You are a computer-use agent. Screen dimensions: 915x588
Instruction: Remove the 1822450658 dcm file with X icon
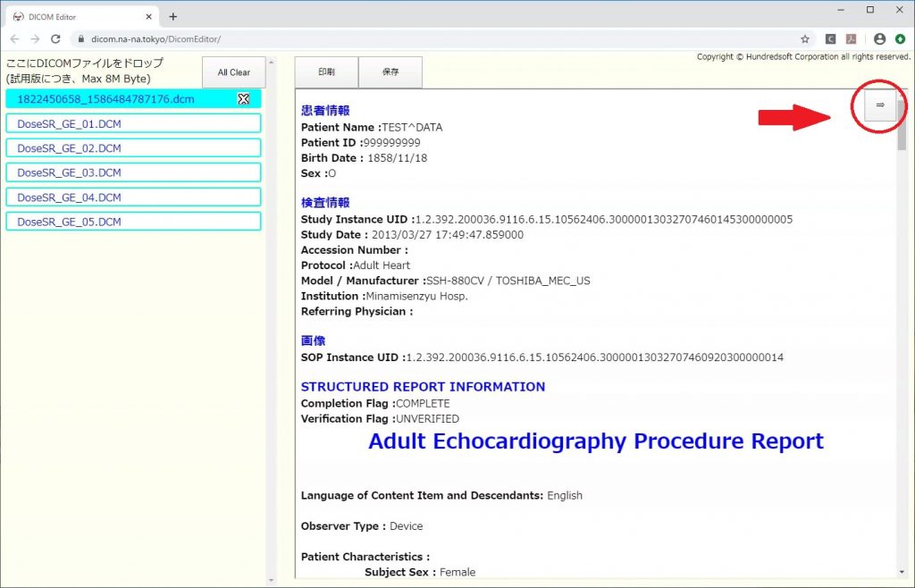coord(243,99)
